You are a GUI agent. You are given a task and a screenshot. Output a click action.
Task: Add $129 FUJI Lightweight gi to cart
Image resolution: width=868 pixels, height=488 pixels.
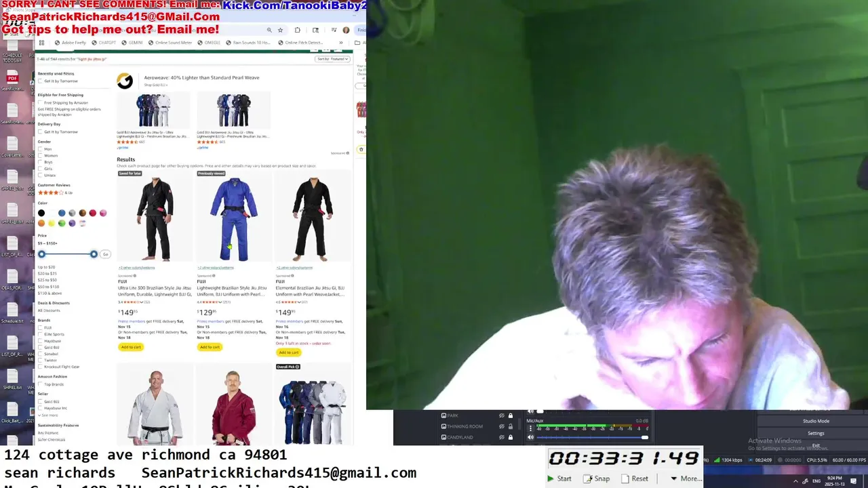pyautogui.click(x=210, y=347)
